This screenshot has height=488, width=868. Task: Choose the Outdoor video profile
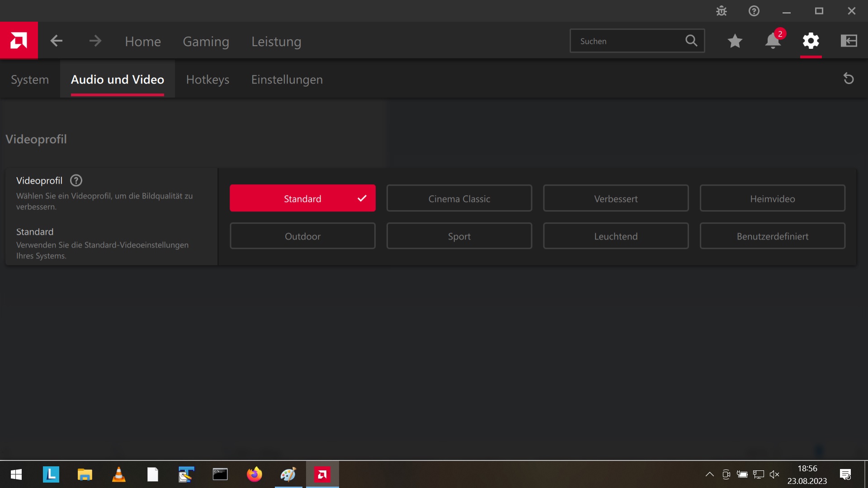302,236
